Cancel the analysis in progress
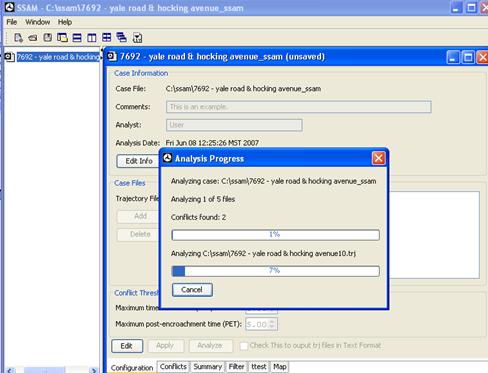The image size is (488, 373). click(192, 290)
